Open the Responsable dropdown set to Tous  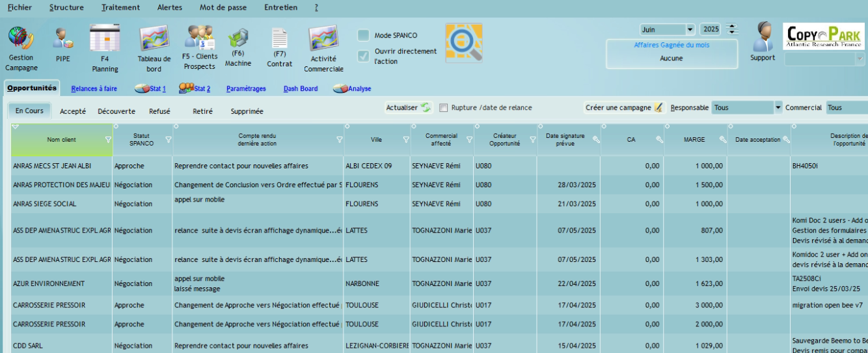tap(778, 107)
